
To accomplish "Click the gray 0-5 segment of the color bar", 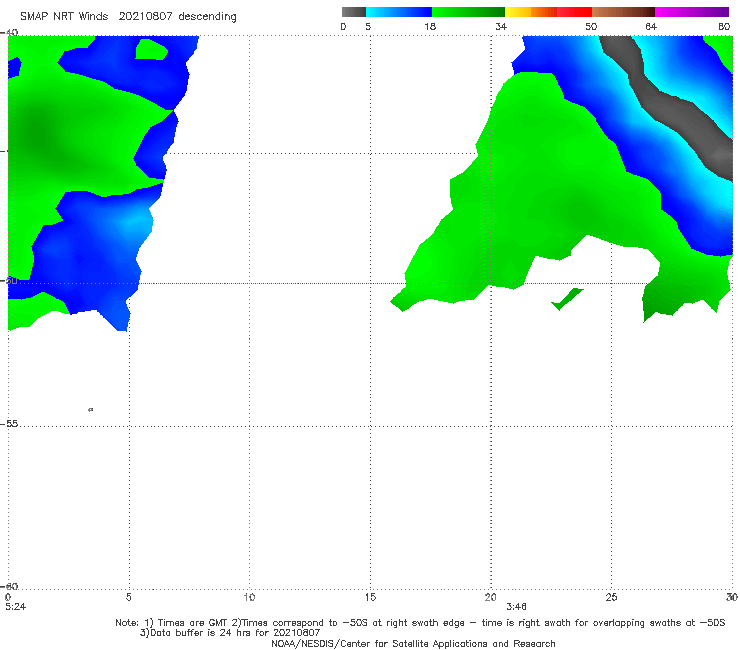I will (x=354, y=12).
